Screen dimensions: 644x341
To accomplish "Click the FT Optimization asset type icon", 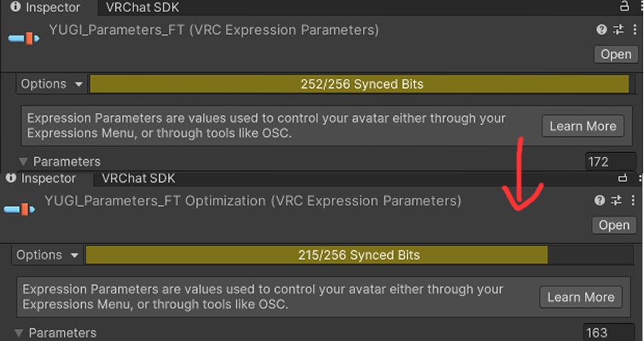I will coord(20,208).
